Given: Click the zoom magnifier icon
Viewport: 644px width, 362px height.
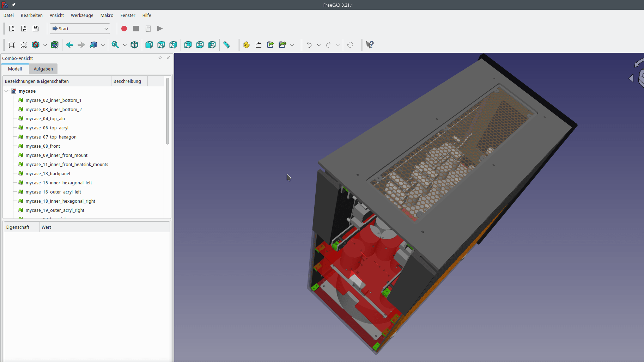Looking at the screenshot, I should (115, 45).
